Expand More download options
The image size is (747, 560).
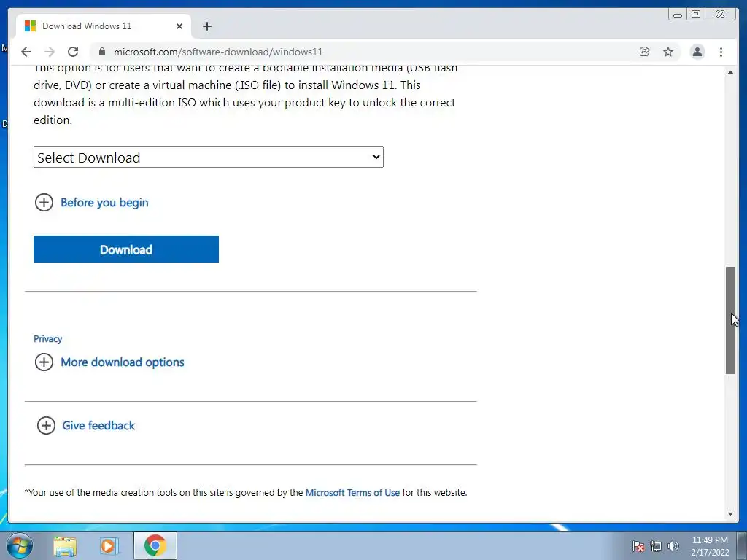[109, 362]
